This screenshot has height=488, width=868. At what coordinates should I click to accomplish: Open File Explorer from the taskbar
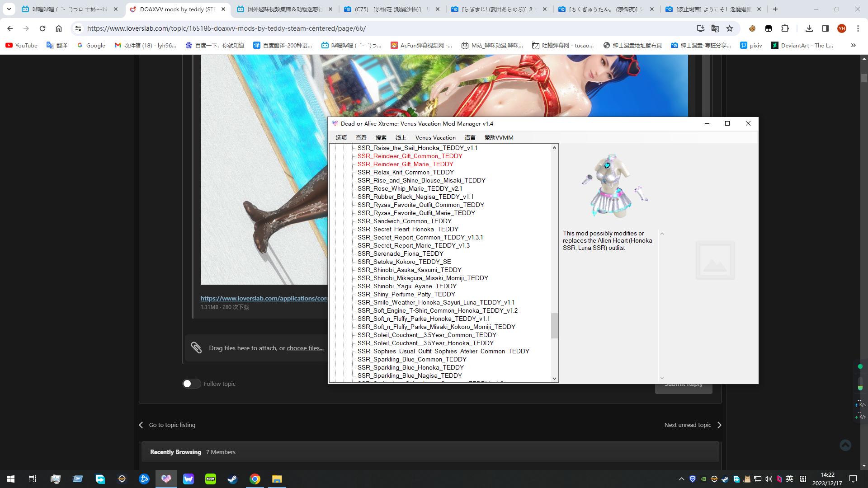(277, 479)
